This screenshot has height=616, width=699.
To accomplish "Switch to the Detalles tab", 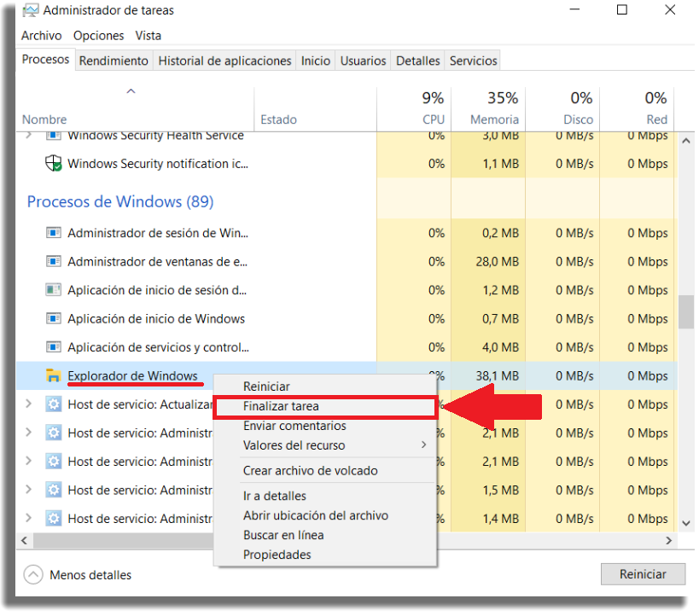I will coord(417,61).
